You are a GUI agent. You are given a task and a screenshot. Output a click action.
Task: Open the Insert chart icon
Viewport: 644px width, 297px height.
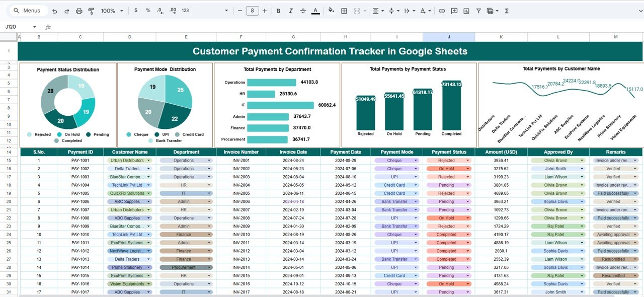(x=466, y=10)
